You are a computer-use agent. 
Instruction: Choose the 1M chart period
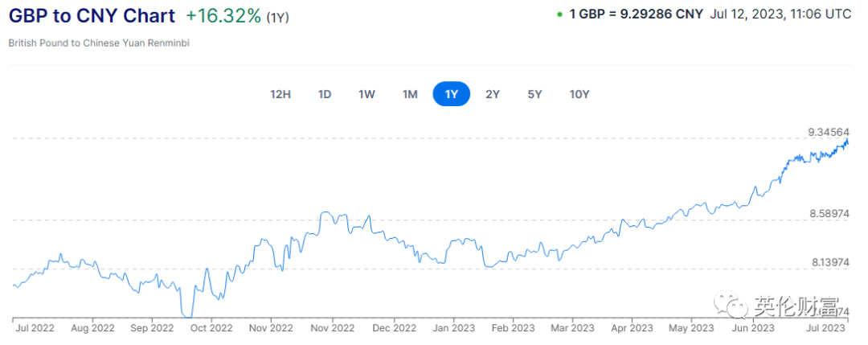(410, 94)
